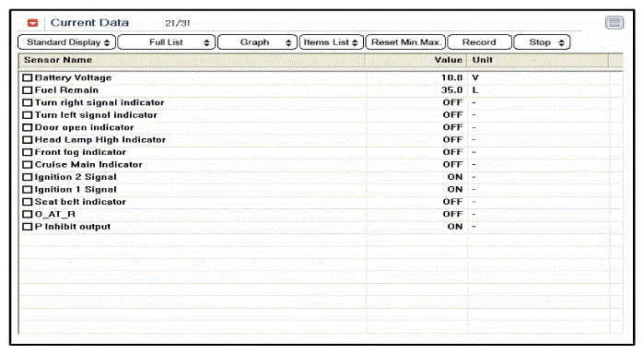Click the Sensor Name column header
644x354 pixels.
(192, 60)
